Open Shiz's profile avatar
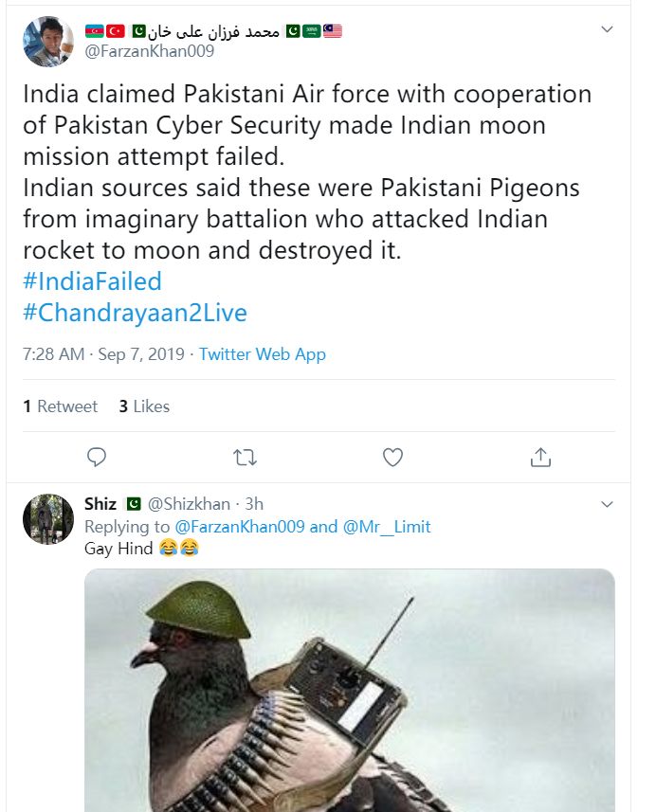Viewport: 656px width, 812px height. click(48, 518)
